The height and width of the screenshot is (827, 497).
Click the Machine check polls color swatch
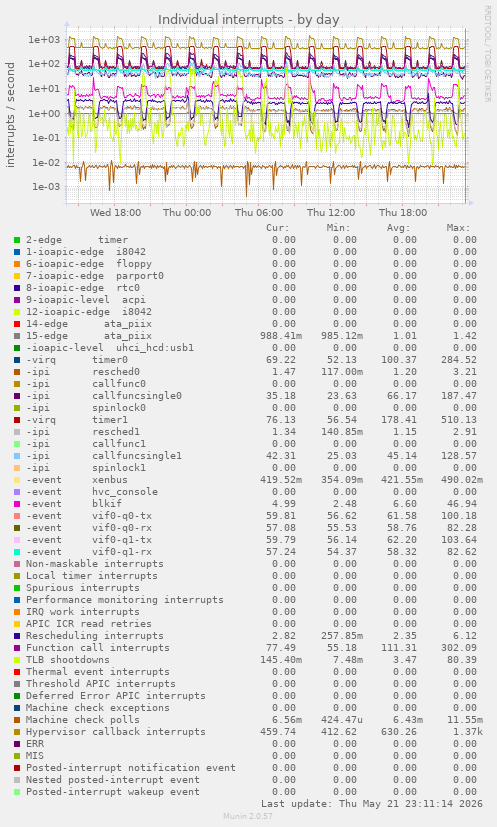[17, 720]
